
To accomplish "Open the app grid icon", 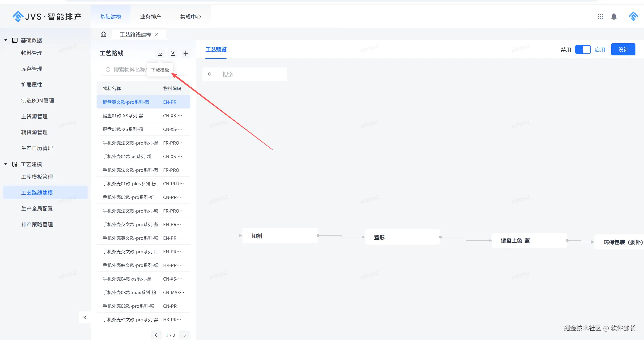I will click(600, 17).
